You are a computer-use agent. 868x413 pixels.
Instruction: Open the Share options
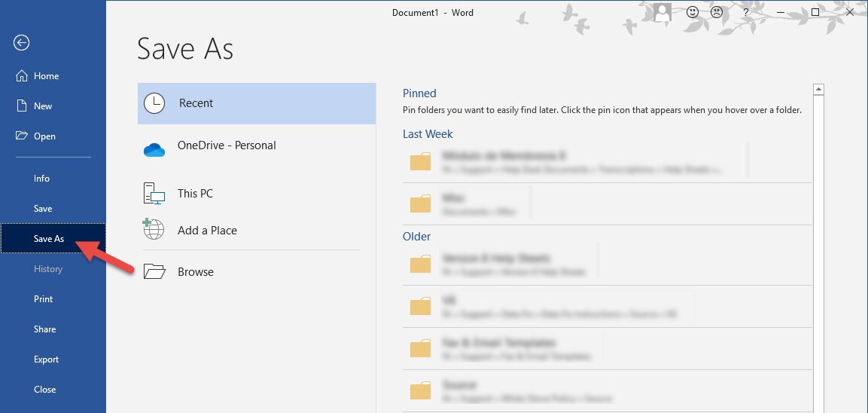click(44, 329)
